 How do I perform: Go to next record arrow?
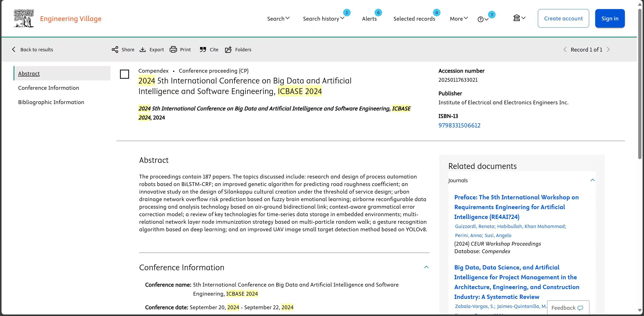[608, 50]
